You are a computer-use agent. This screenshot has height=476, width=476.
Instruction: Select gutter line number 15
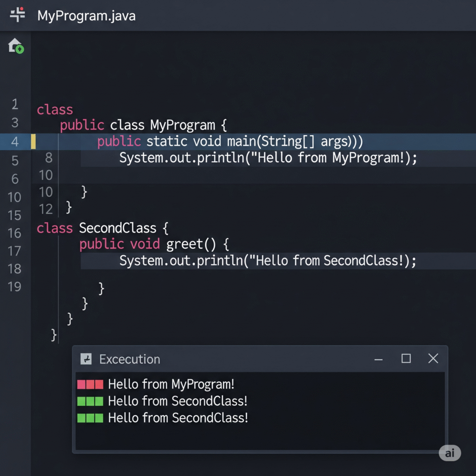pos(14,215)
